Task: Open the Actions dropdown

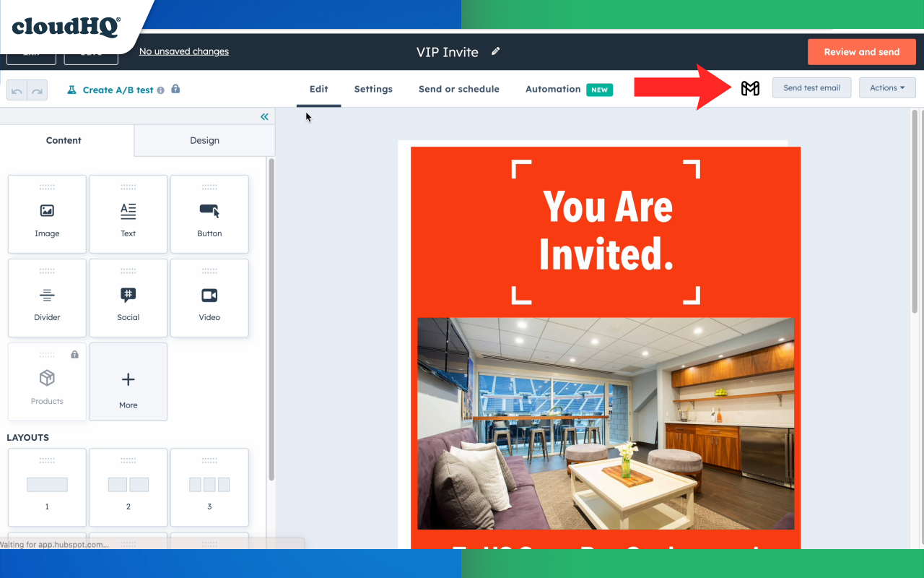Action: 887,87
